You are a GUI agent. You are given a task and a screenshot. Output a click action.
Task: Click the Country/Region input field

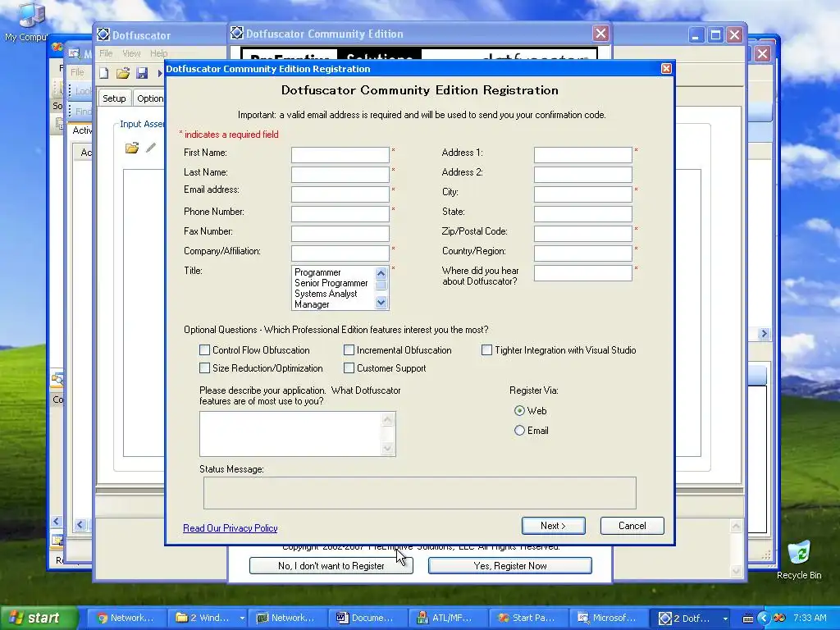click(583, 253)
